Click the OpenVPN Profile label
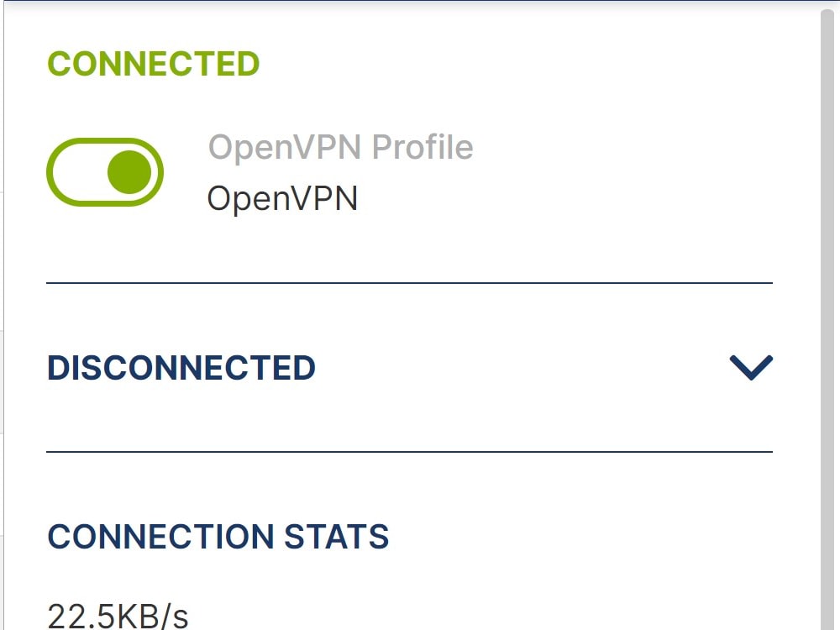 click(x=339, y=146)
